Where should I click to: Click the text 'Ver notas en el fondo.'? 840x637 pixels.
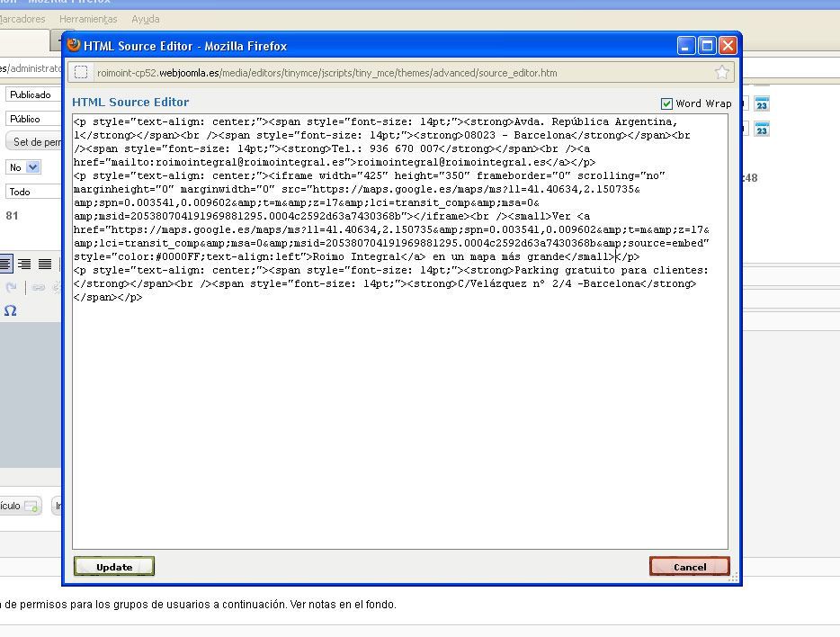(344, 605)
